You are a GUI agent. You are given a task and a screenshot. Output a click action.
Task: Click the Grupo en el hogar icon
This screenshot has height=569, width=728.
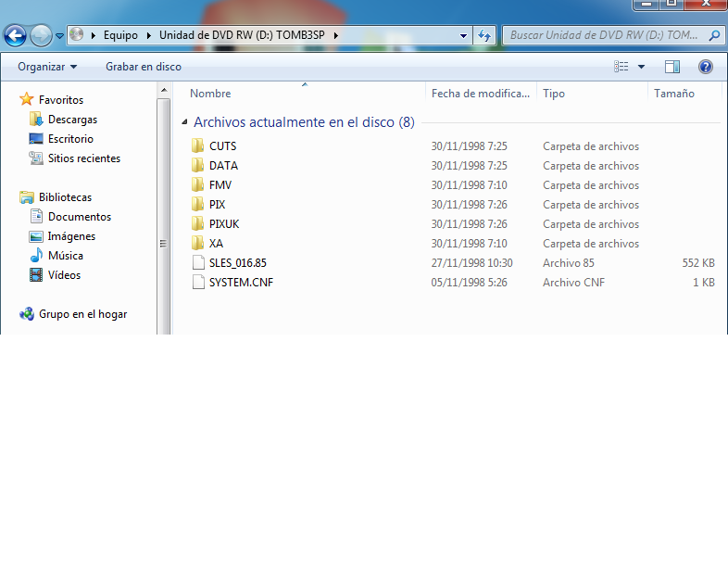[27, 314]
